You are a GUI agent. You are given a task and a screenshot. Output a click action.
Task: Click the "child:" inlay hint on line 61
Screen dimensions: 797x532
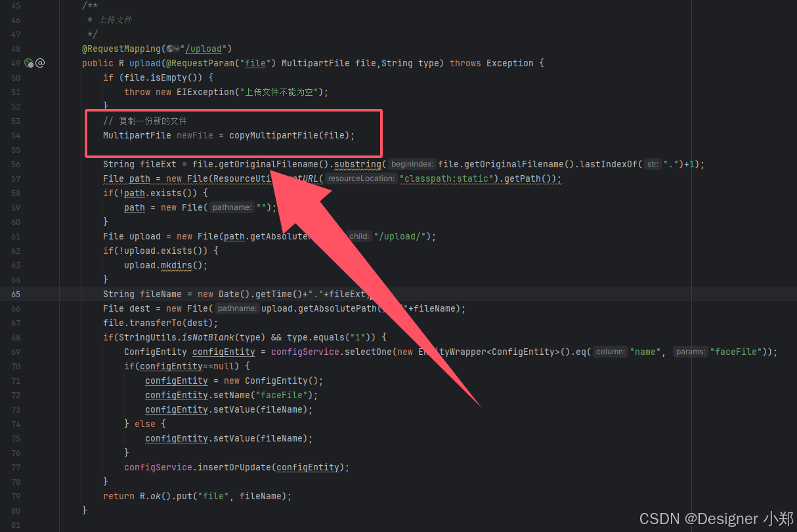(359, 236)
